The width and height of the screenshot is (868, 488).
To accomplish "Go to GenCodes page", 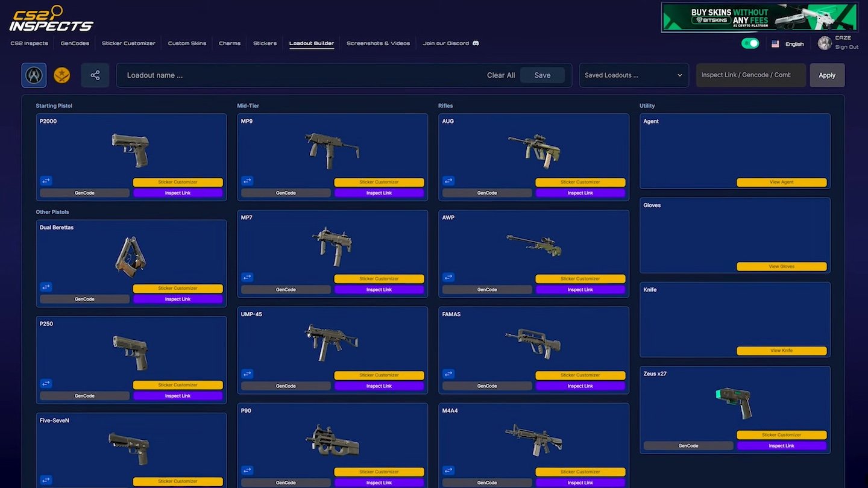I will (x=75, y=43).
